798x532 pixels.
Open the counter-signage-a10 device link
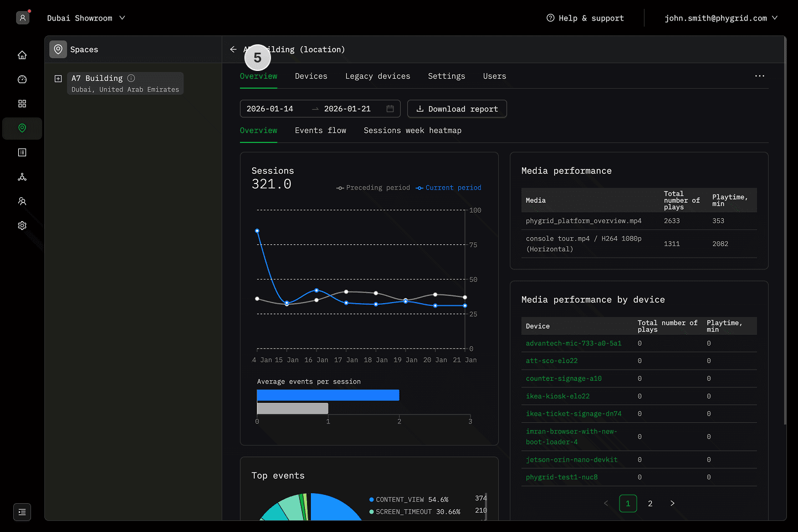pos(564,378)
